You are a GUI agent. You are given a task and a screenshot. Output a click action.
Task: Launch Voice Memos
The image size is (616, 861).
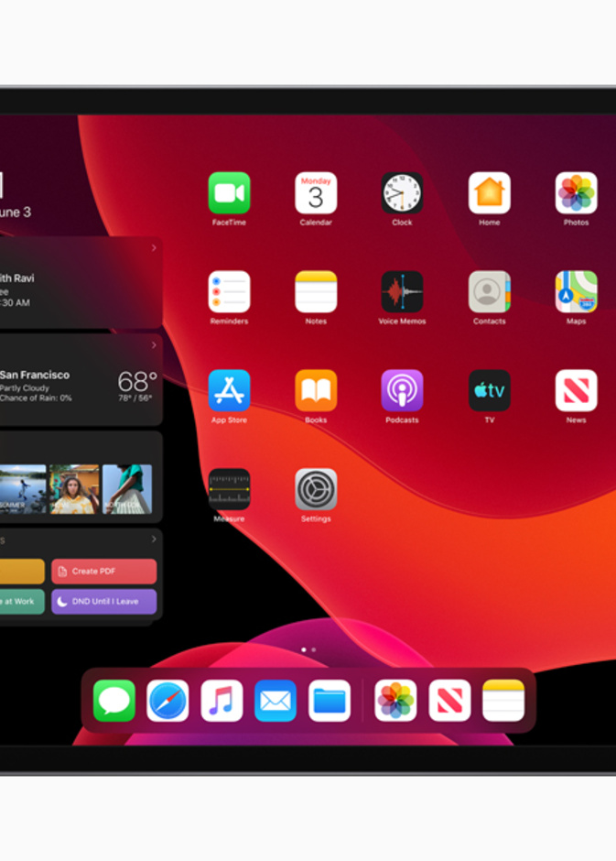(x=402, y=291)
